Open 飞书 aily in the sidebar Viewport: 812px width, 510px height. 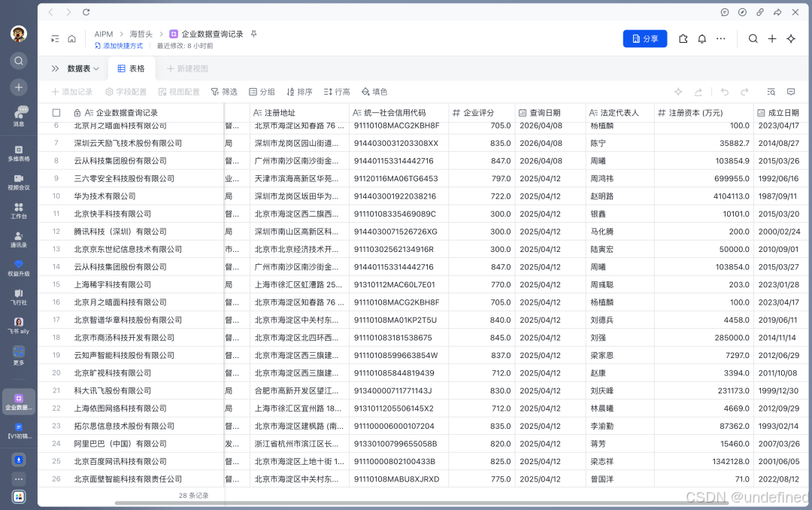19,326
